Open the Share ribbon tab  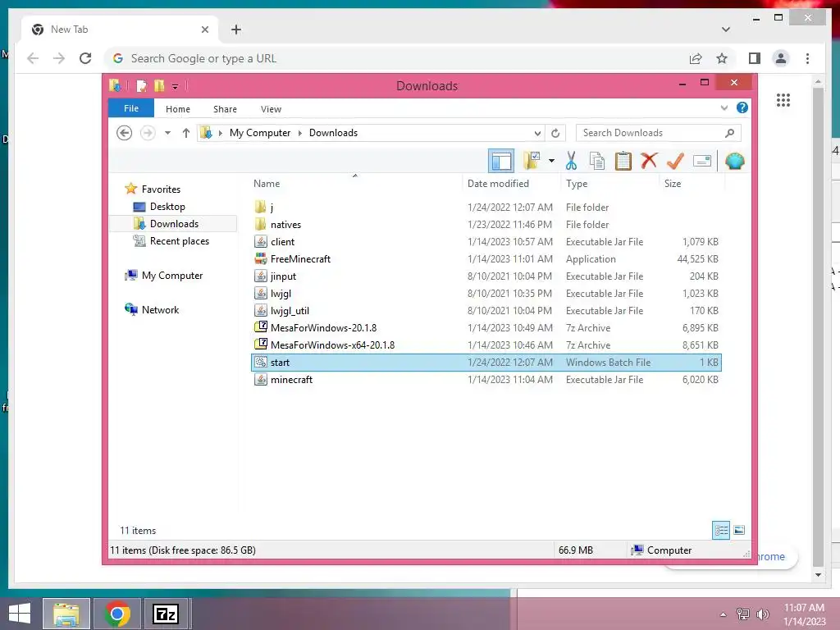(x=225, y=109)
